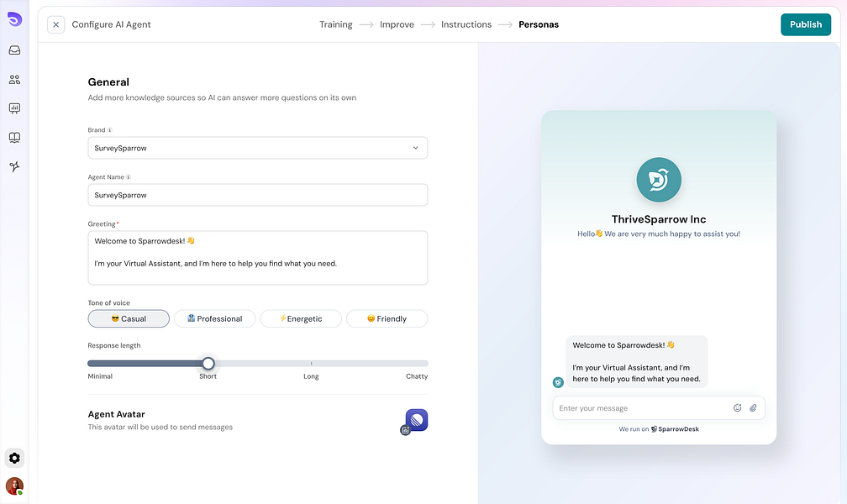The width and height of the screenshot is (847, 504).
Task: Click the small bot avatar beside message
Action: tap(558, 382)
